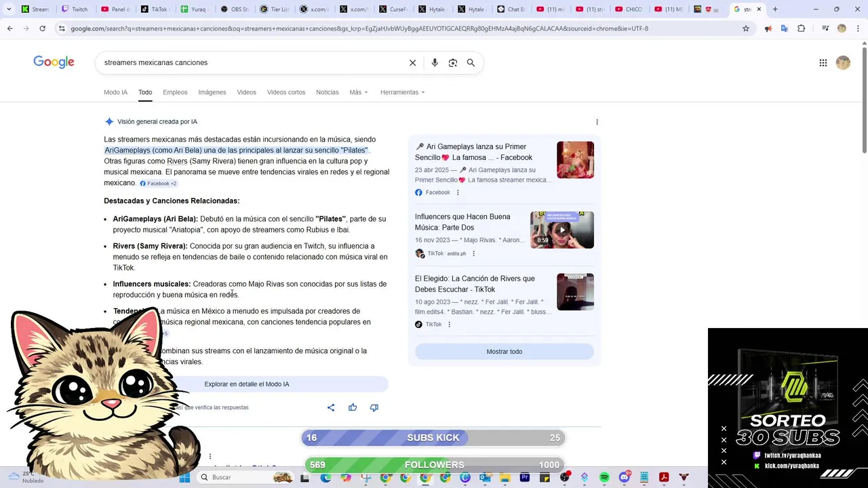868x488 pixels.
Task: Share the AI overview response
Action: click(x=331, y=407)
